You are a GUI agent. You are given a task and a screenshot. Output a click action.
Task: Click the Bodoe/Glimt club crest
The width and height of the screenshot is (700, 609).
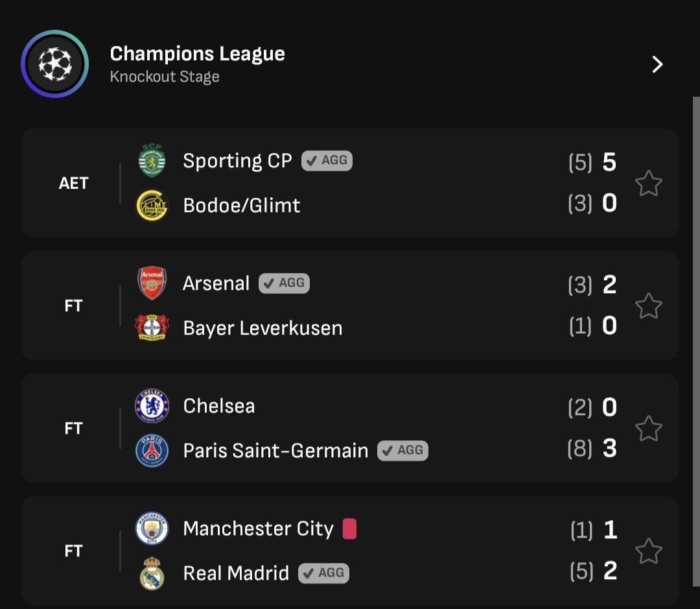point(152,206)
